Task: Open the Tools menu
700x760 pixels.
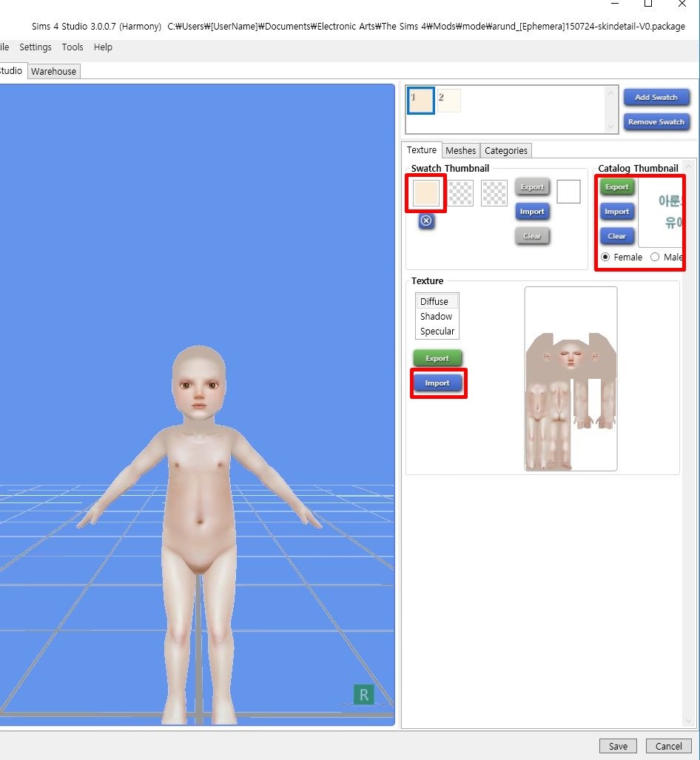Action: point(73,47)
